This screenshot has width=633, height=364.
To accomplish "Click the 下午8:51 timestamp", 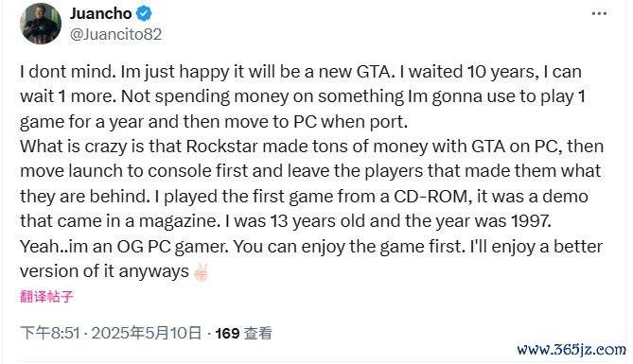I will point(50,334).
